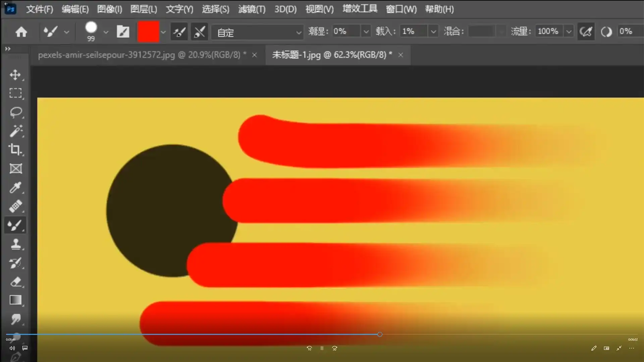Select the Eyedropper tool

16,187
